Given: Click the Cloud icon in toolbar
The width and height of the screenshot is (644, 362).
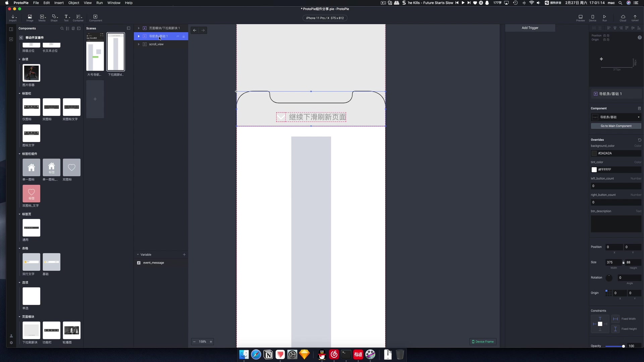Looking at the screenshot, I should click(623, 18).
